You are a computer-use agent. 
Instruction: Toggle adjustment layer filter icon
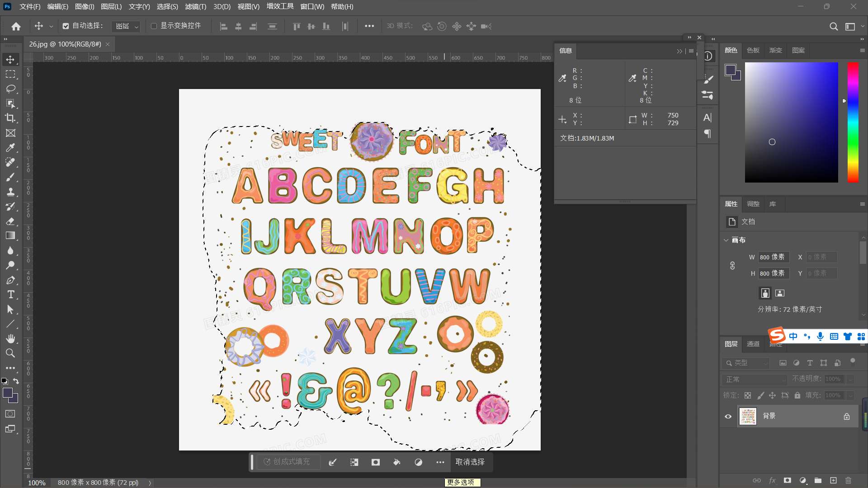pos(797,363)
